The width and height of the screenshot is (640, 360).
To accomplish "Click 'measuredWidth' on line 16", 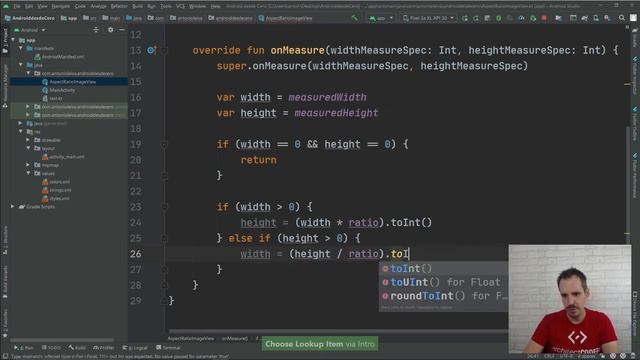I will [327, 97].
